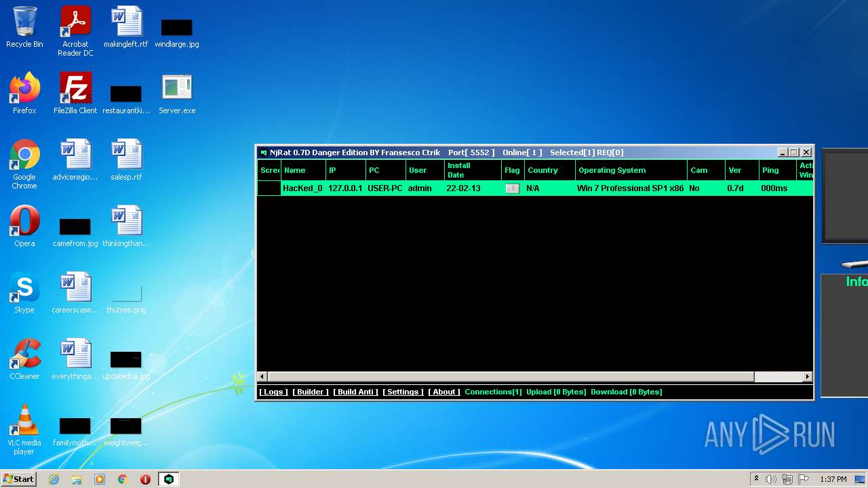Select the HacKed_0 client name cell
The height and width of the screenshot is (488, 868).
(x=302, y=188)
